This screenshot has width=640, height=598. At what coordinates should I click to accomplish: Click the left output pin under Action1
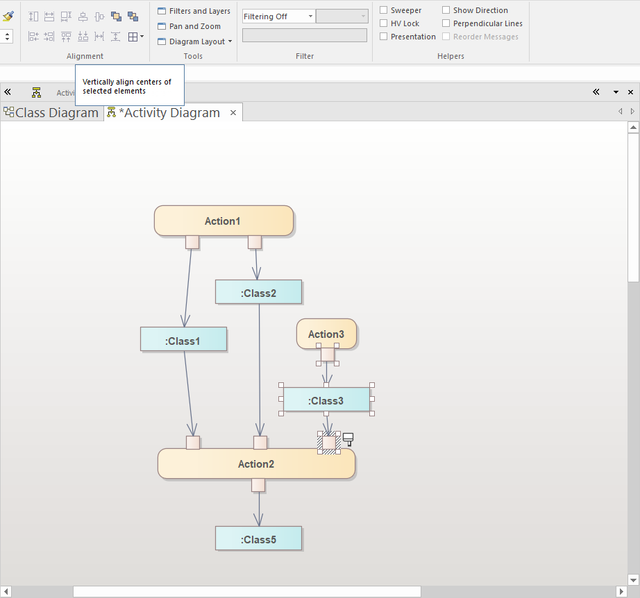(192, 242)
